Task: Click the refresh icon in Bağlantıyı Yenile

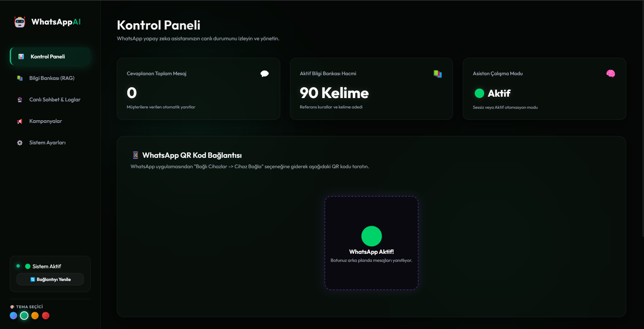Action: [33, 279]
